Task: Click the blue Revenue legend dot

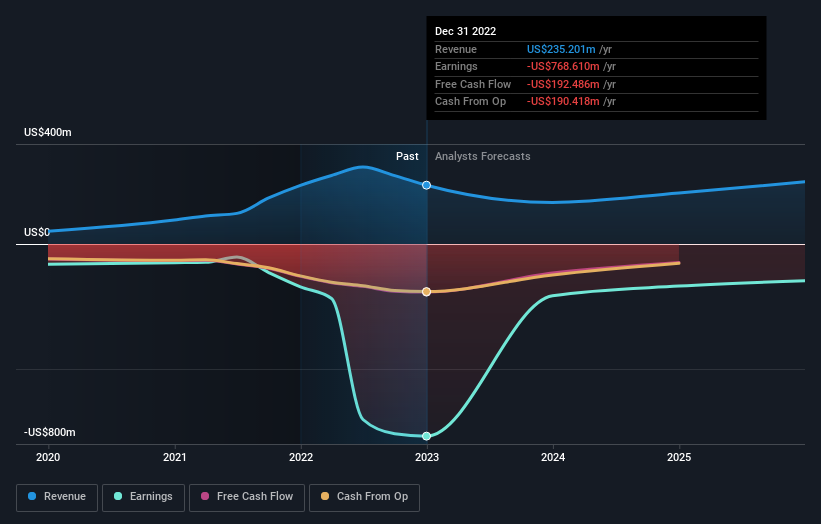Action: click(32, 496)
